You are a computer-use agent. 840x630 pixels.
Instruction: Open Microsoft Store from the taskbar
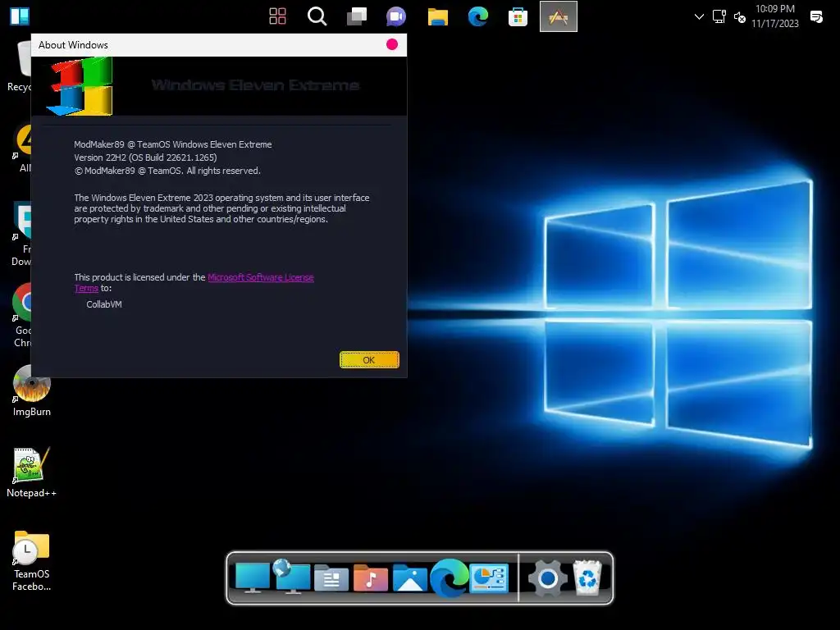pos(518,16)
